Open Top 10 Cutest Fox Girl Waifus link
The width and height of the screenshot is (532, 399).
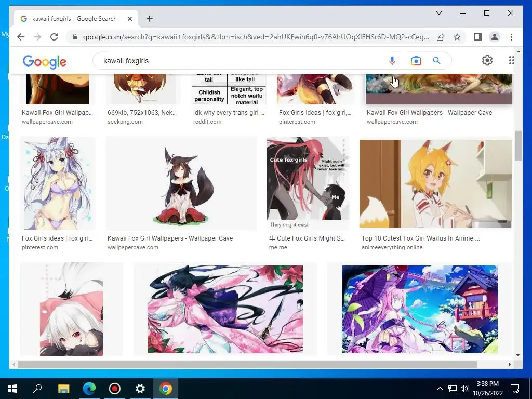(x=421, y=238)
